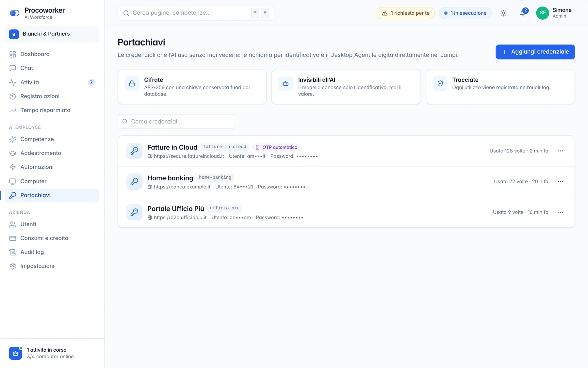This screenshot has width=588, height=368.
Task: Click the robot icon on Invisibili all'AI card
Action: (286, 83)
